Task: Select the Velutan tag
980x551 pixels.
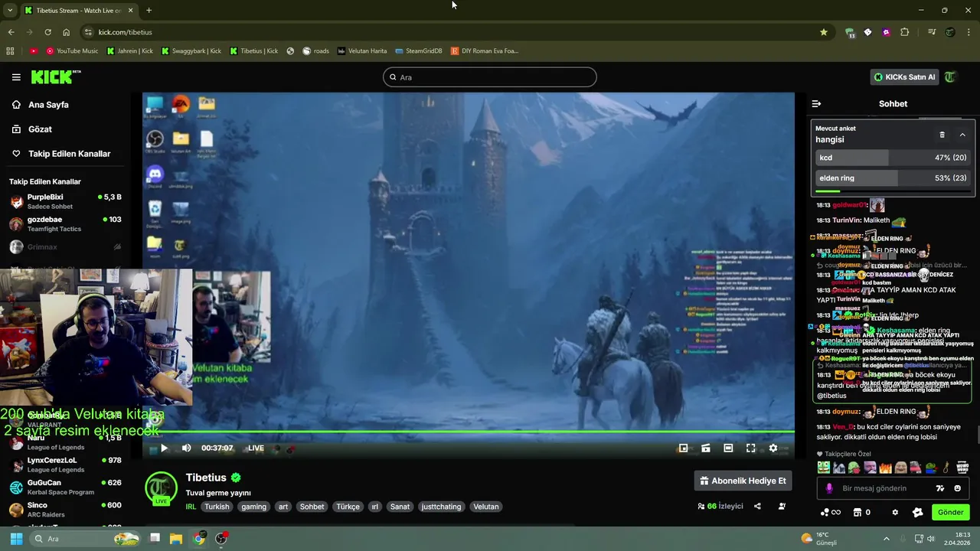Action: (485, 507)
